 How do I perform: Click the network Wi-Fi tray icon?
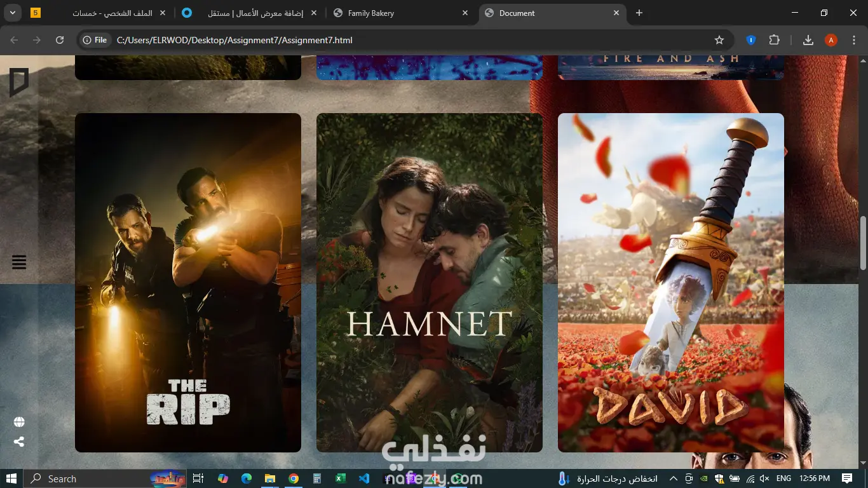pos(750,478)
